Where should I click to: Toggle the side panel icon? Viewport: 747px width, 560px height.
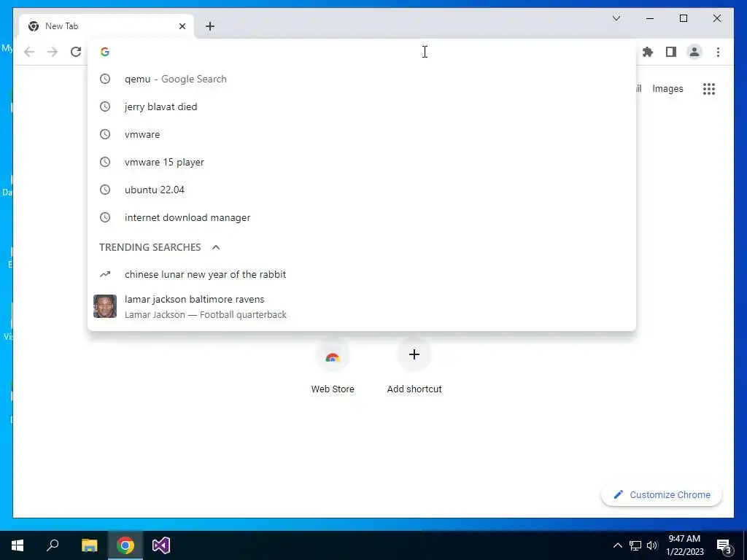coord(671,52)
